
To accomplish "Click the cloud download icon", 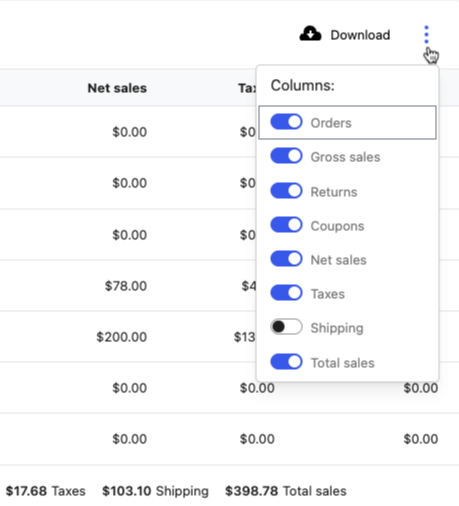I will click(310, 34).
